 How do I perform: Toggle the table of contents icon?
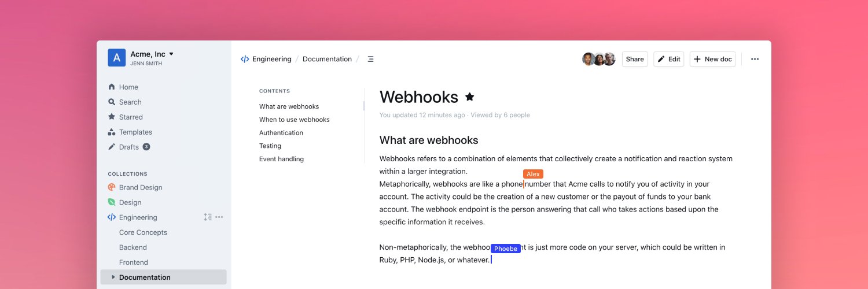[371, 59]
